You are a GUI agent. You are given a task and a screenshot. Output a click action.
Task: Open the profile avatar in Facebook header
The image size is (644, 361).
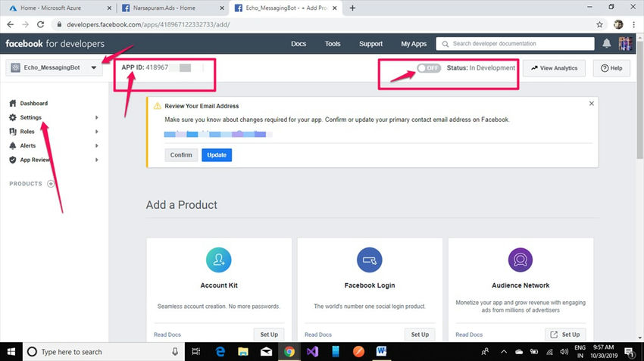(625, 43)
